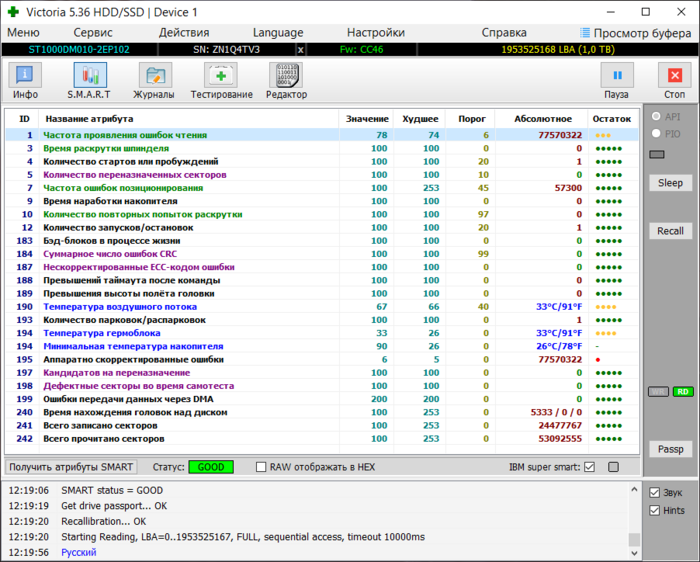Select the S.M.A.R.T toolbar icon

(x=89, y=75)
